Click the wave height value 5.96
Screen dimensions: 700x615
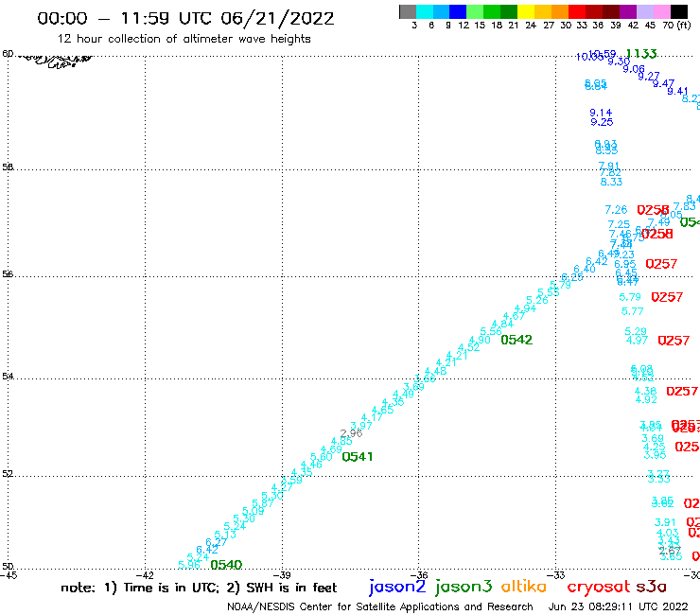(189, 565)
